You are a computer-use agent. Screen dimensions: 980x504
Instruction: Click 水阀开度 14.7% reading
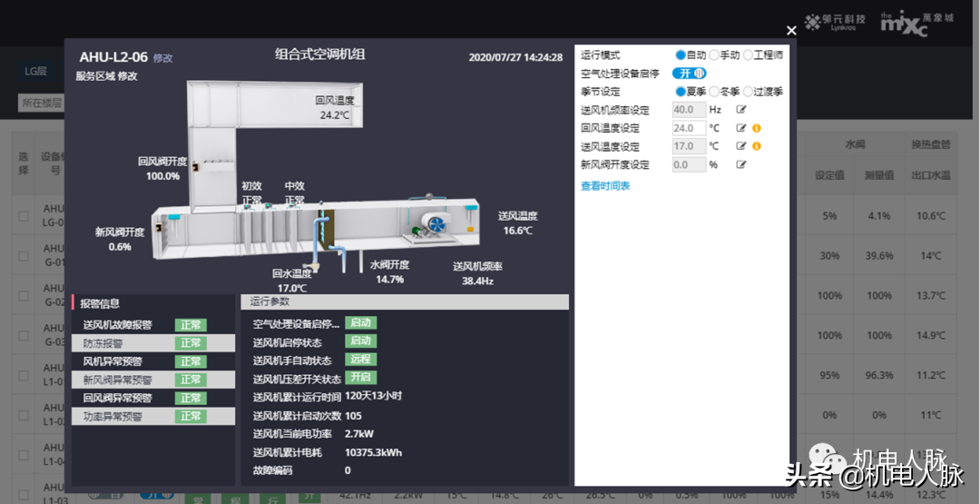389,272
